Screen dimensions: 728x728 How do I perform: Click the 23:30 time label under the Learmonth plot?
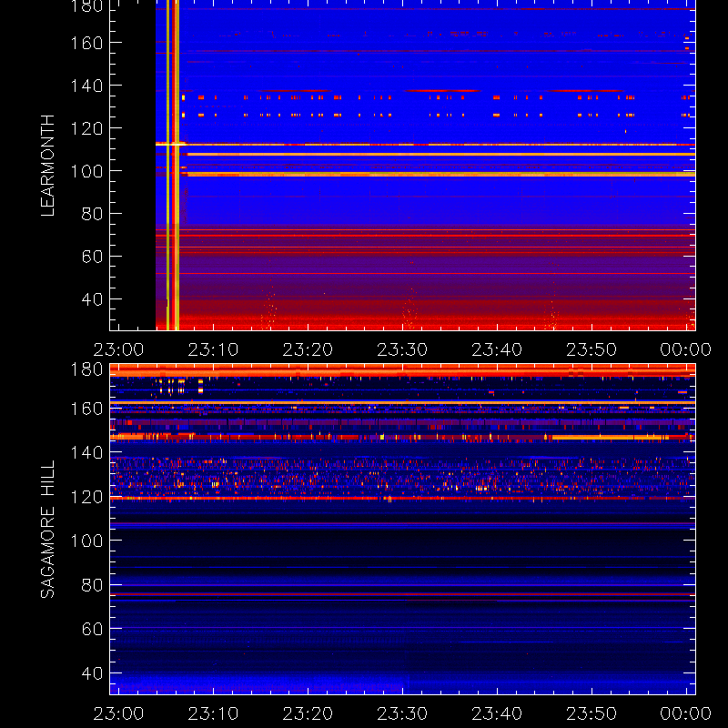[x=402, y=349]
